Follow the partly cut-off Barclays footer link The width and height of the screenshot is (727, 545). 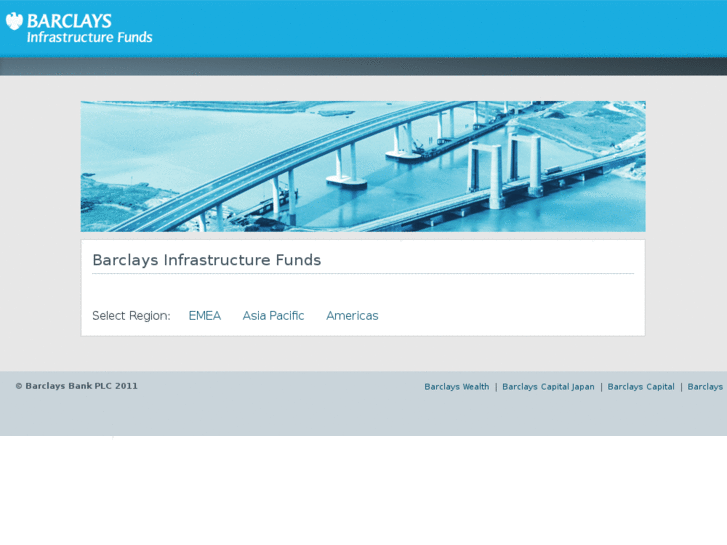point(705,386)
